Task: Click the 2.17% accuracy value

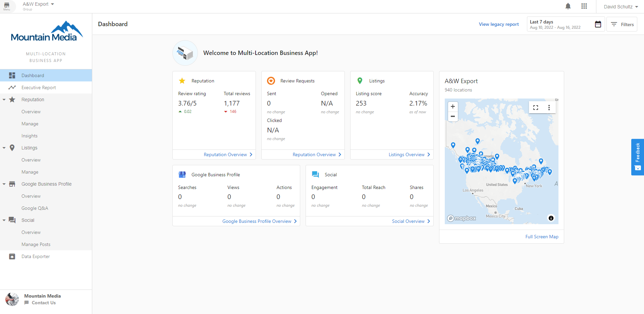Action: 418,103
